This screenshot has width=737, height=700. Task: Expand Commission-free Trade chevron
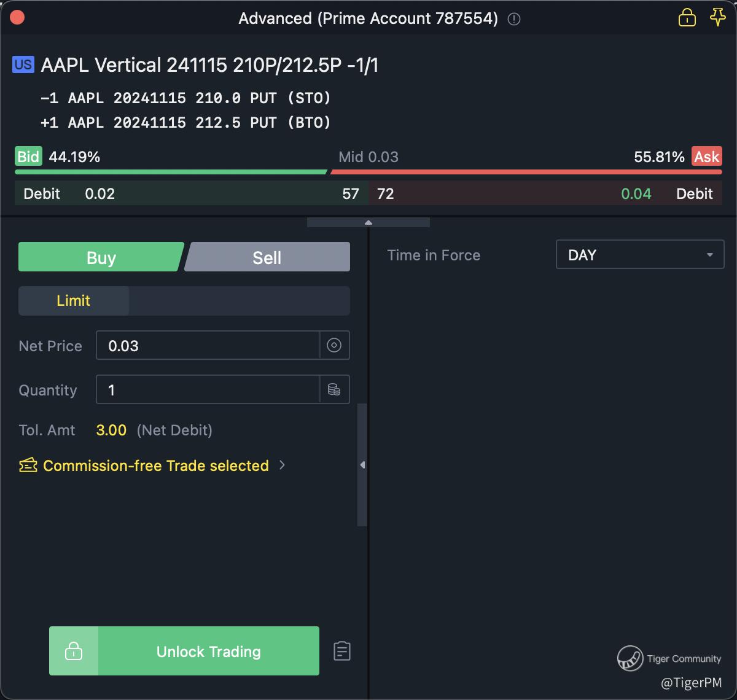click(x=282, y=465)
